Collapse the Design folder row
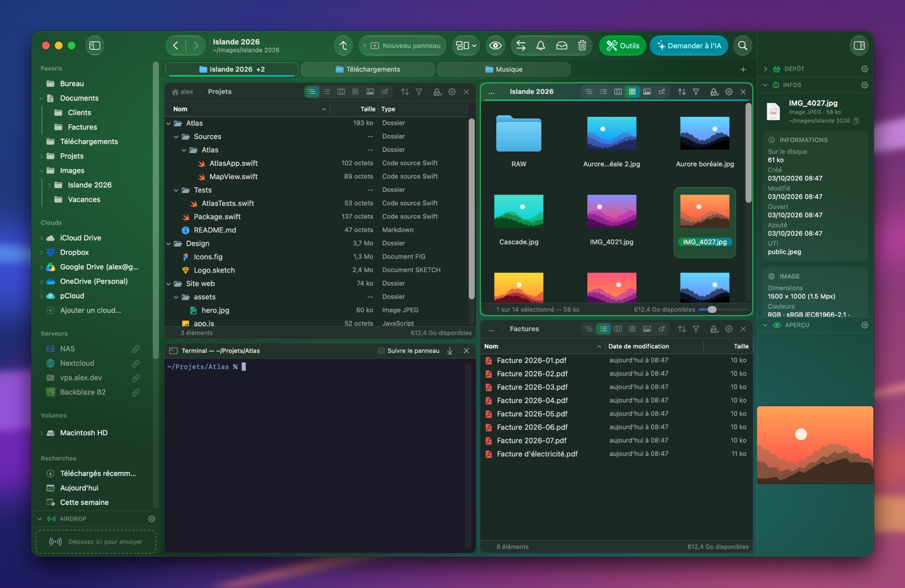 (x=169, y=244)
